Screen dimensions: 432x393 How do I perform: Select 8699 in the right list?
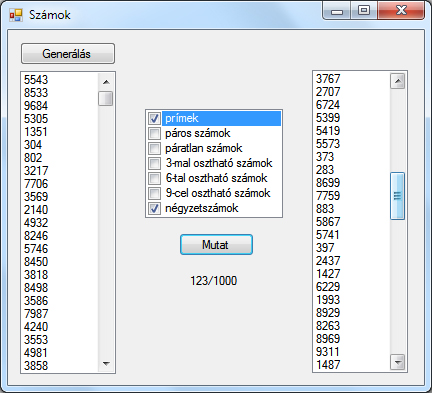[x=352, y=183]
